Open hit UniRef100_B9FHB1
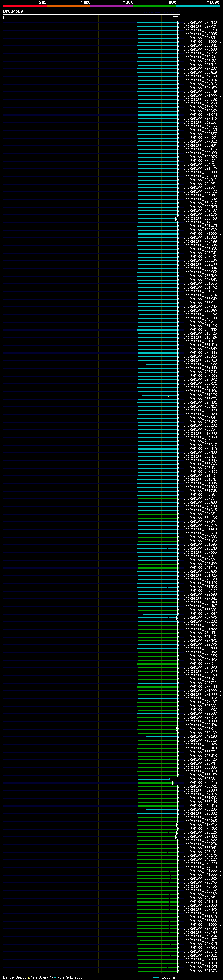The height and width of the screenshot is (980, 223). [200, 402]
